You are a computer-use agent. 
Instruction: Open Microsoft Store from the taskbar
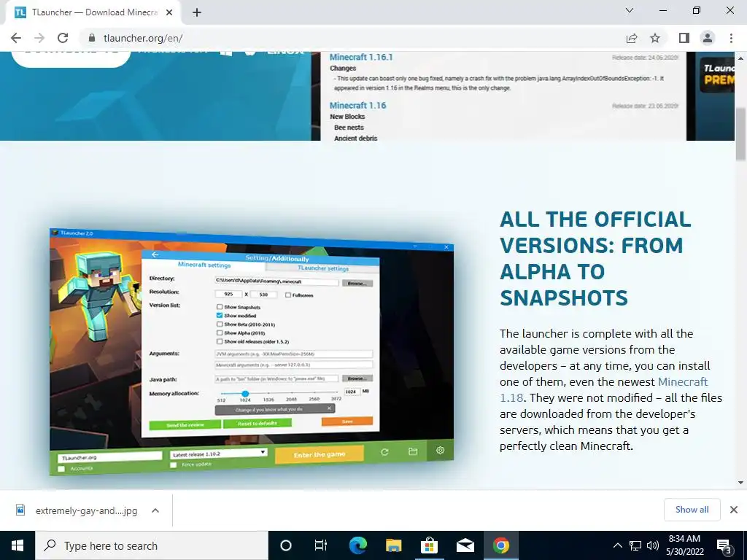(429, 545)
